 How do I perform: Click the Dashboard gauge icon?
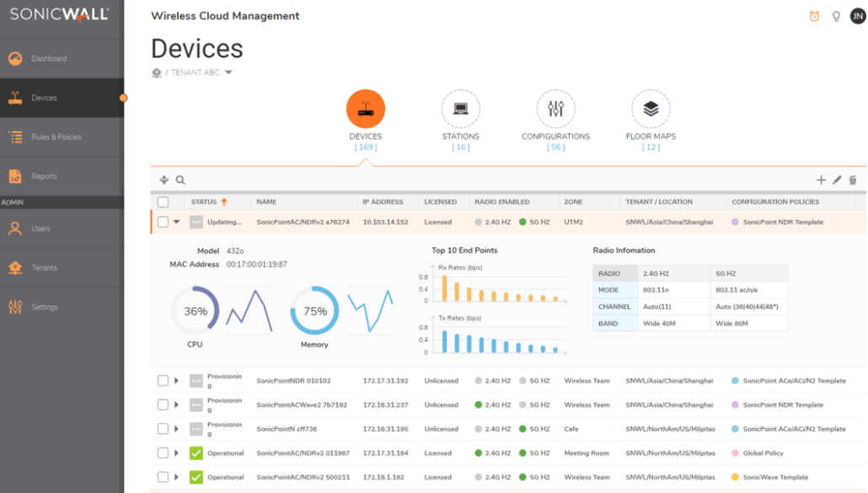tap(15, 59)
